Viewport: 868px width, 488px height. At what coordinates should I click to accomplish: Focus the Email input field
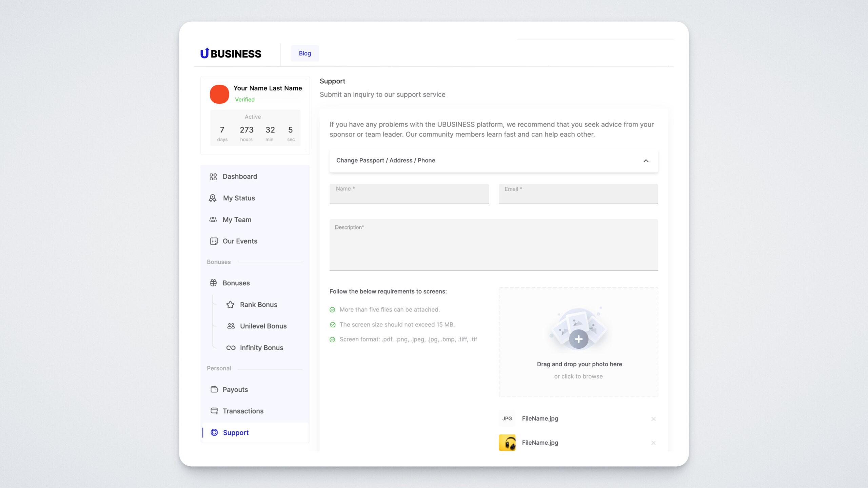coord(578,194)
